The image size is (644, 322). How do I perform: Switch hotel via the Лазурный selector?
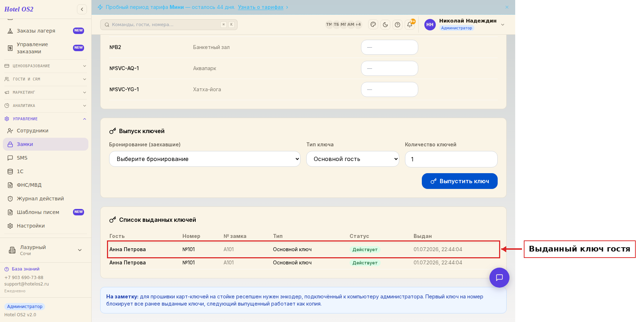point(45,250)
